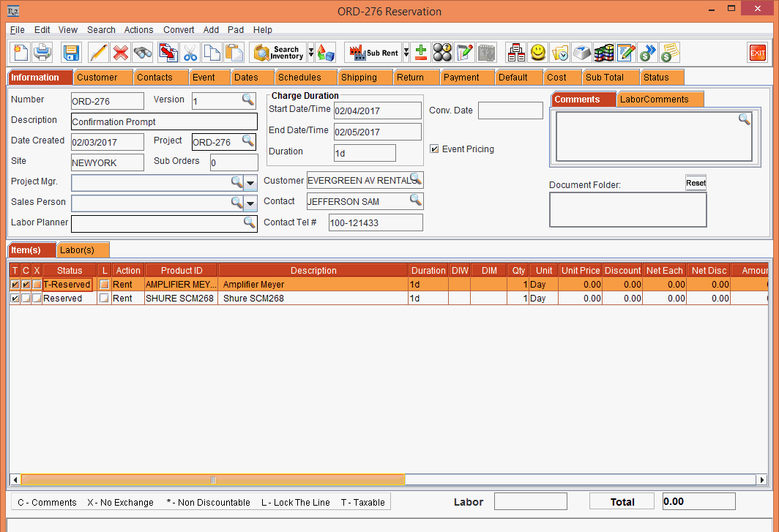Click the printer icon in toolbar

42,53
